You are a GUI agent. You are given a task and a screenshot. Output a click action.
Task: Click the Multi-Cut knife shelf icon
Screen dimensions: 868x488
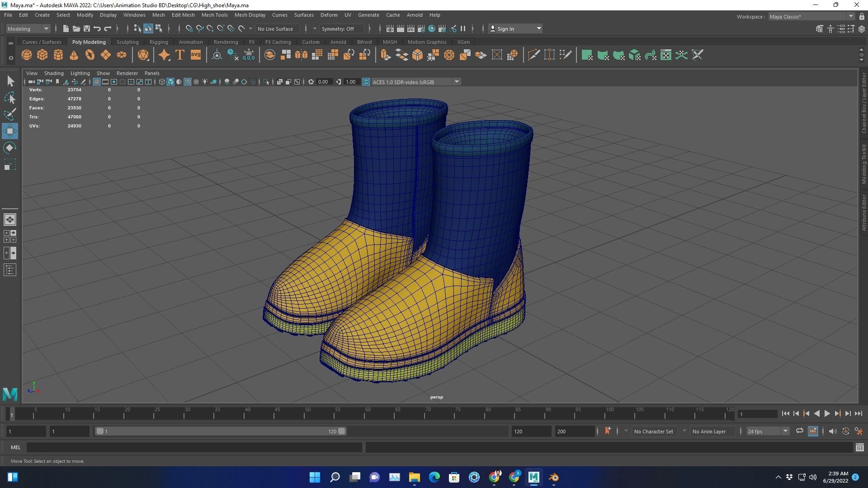tap(533, 55)
